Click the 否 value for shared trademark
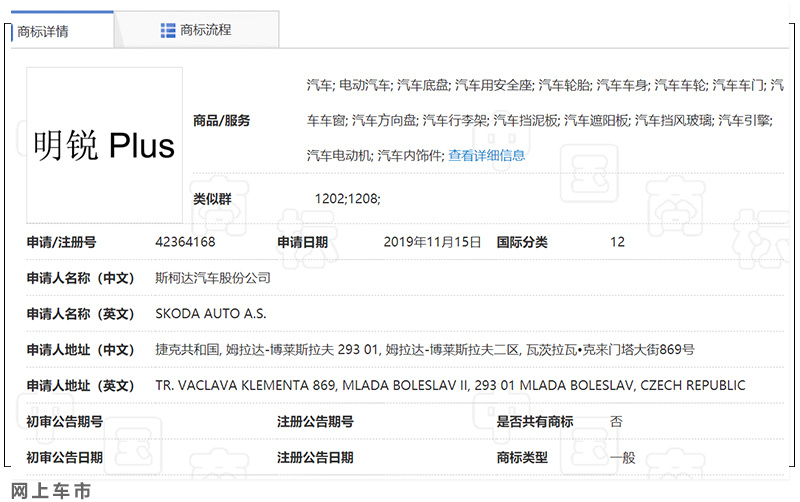Image resolution: width=800 pixels, height=502 pixels. [x=616, y=421]
